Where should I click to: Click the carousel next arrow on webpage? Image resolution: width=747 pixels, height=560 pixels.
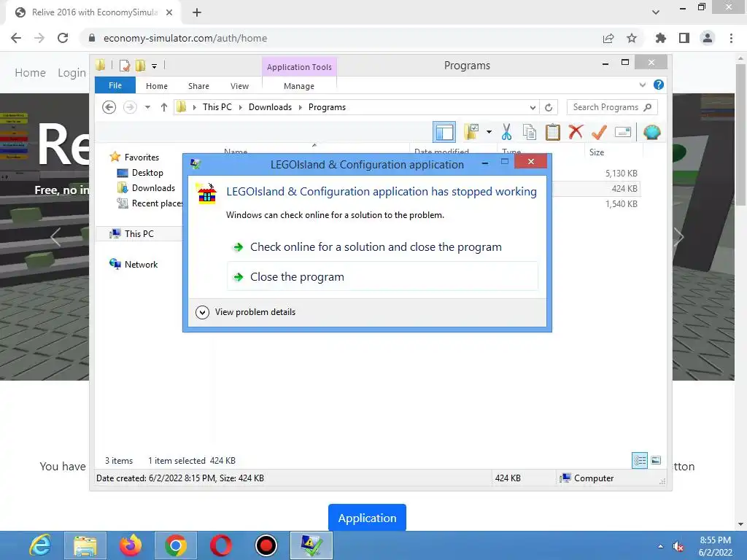tap(678, 237)
